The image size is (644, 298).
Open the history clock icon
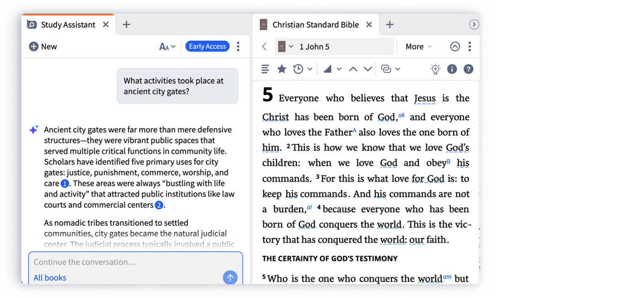(x=297, y=69)
